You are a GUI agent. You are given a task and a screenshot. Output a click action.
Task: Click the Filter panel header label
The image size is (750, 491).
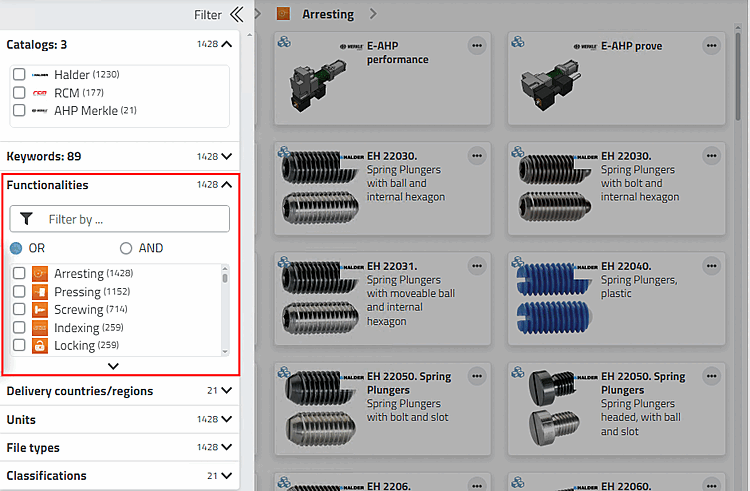[208, 15]
